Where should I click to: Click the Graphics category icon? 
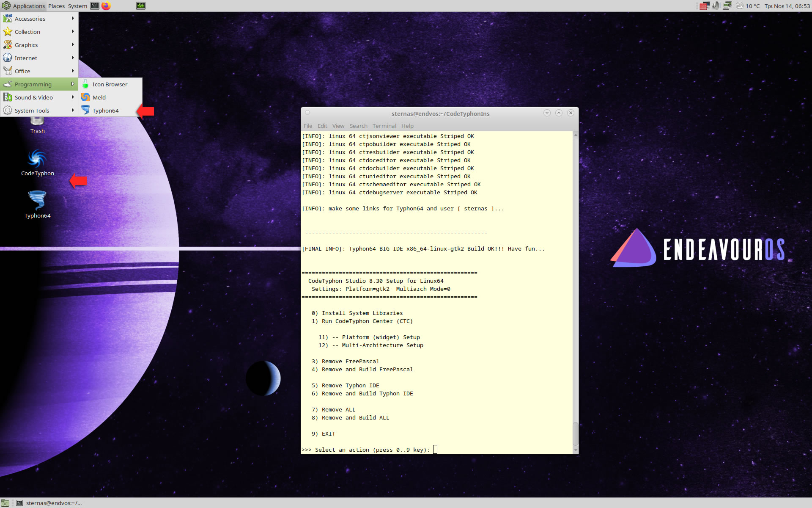[8, 44]
